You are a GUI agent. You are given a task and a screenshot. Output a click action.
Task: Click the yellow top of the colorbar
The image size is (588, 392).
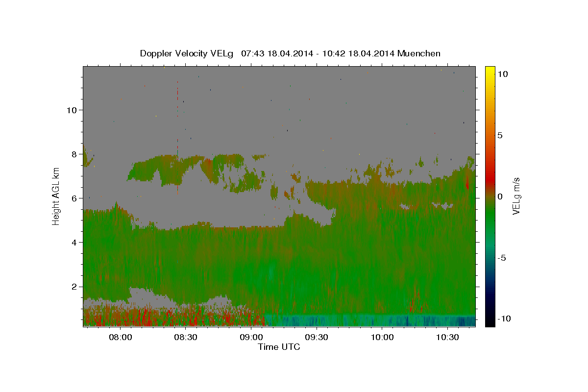[x=490, y=71]
